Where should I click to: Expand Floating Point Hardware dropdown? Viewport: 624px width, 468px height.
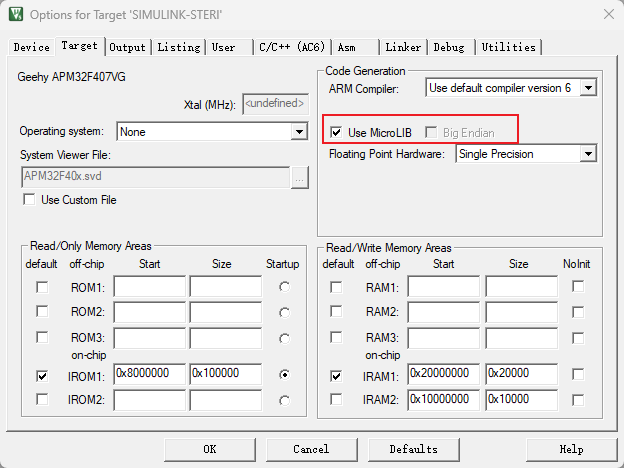pyautogui.click(x=588, y=154)
